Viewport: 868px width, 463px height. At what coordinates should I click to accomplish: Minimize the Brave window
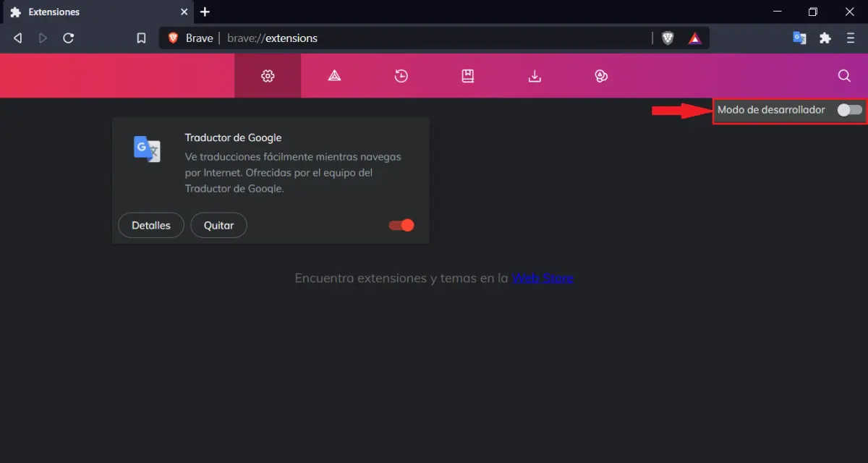click(778, 12)
